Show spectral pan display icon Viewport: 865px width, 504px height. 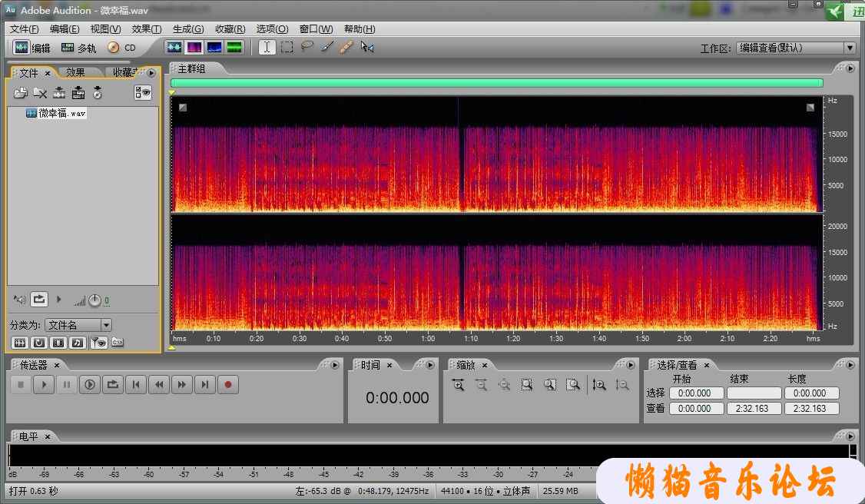[214, 48]
